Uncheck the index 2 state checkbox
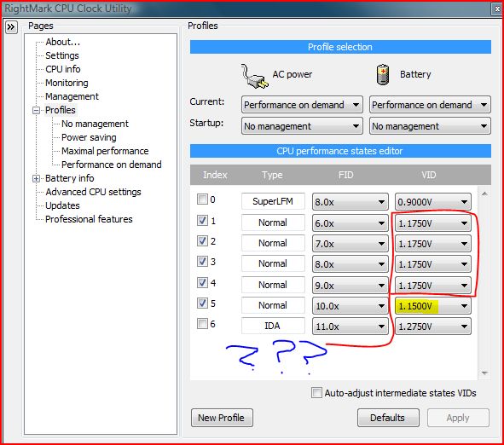Screen dimensions: 504x445 (202, 241)
